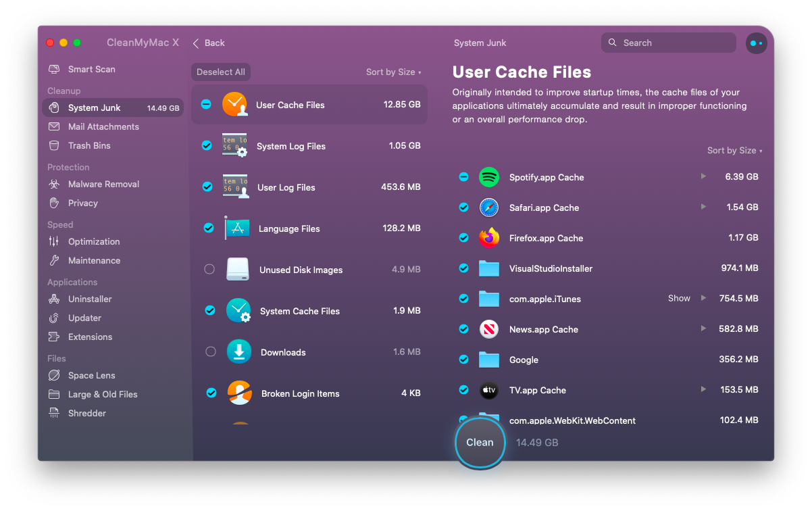Click the Language Files flag icon
Image resolution: width=812 pixels, height=511 pixels.
(x=237, y=228)
